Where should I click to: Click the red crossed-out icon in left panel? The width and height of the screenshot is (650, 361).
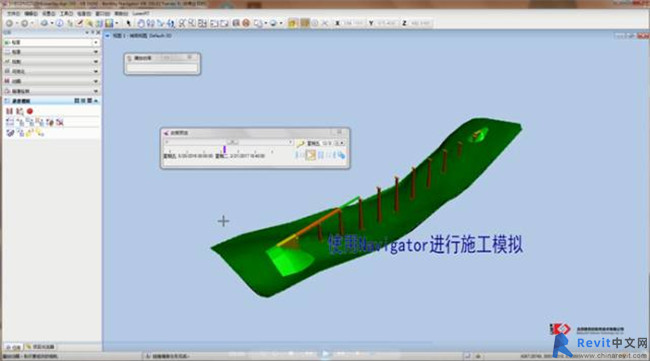pyautogui.click(x=60, y=122)
